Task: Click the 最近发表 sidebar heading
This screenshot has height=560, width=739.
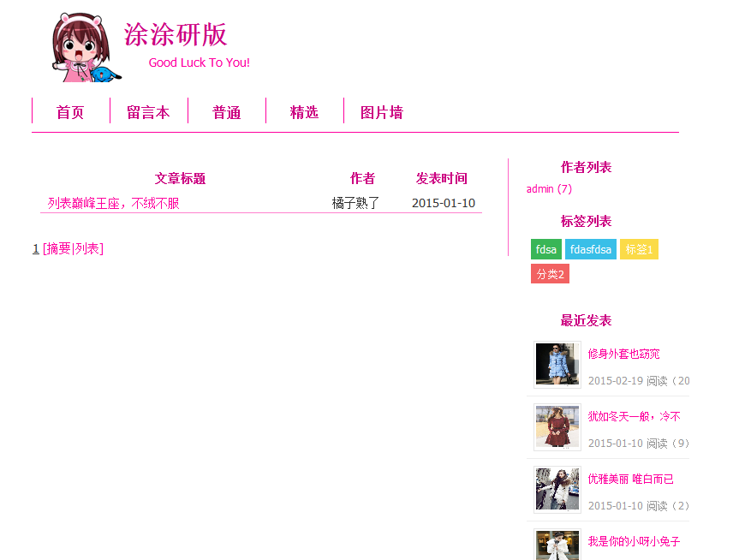Action: [586, 320]
